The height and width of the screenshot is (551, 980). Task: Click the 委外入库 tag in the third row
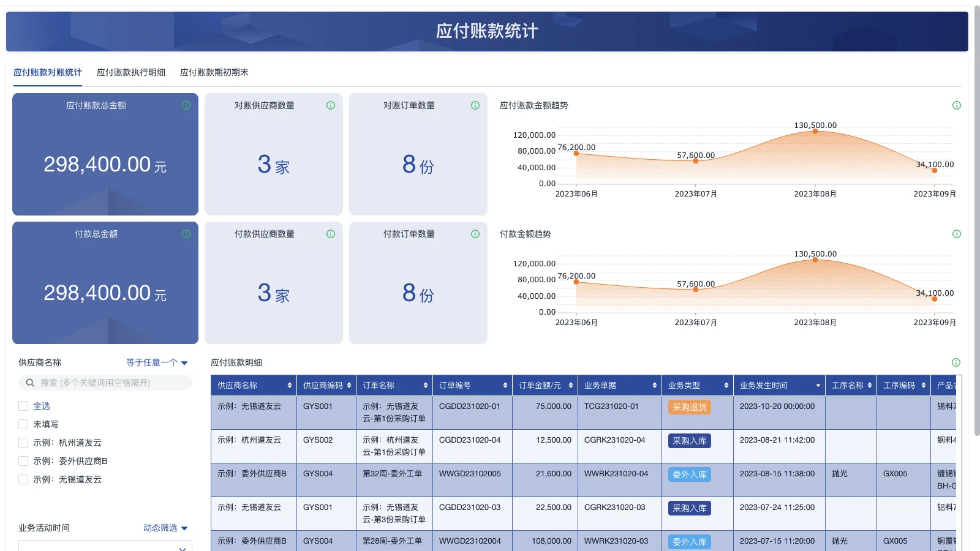(x=690, y=474)
